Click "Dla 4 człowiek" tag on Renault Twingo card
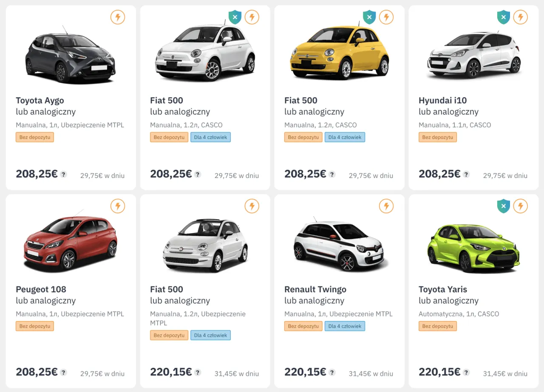The height and width of the screenshot is (392, 544). pyautogui.click(x=345, y=326)
